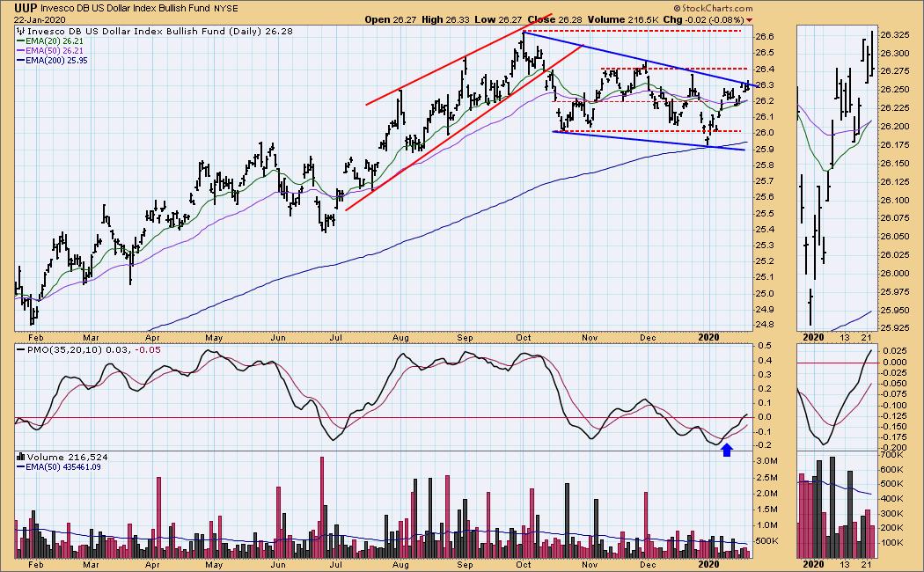Viewport: 924px width, 572px height.
Task: Click the -0.2 label on PMO axis
Action: pyautogui.click(x=765, y=444)
